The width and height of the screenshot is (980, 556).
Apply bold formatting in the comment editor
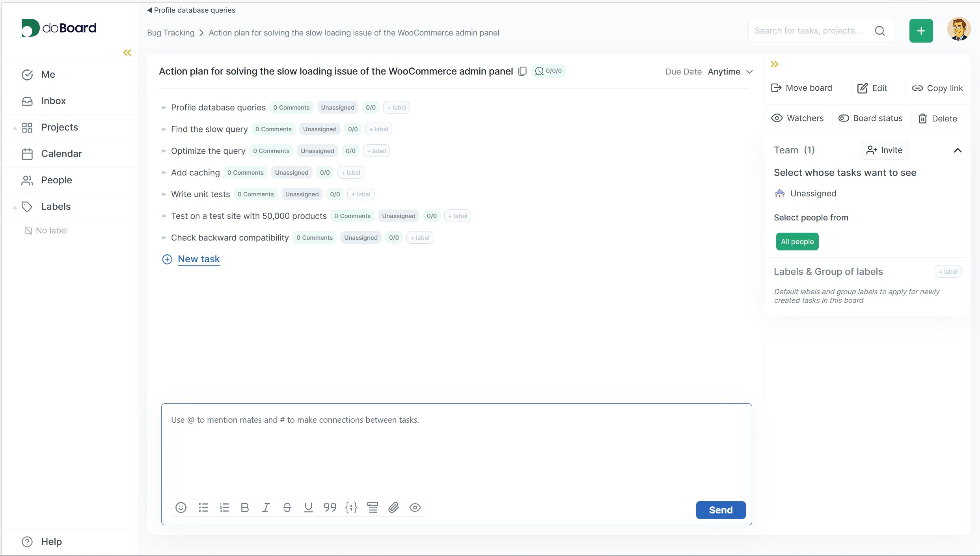pos(245,507)
